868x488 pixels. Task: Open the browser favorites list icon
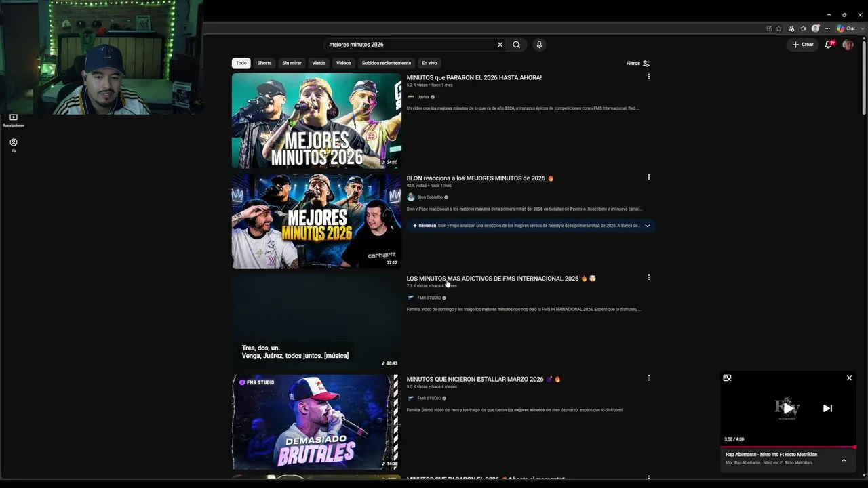803,28
